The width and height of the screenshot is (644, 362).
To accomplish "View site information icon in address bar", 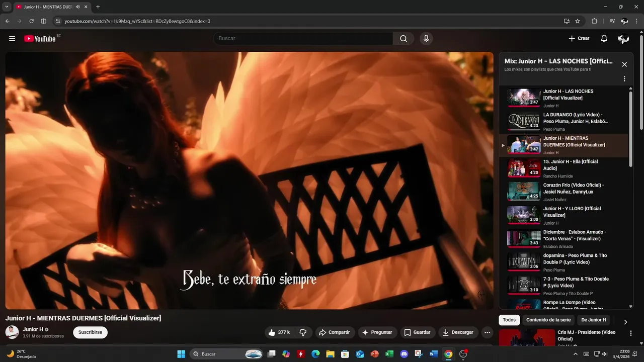I will (58, 21).
